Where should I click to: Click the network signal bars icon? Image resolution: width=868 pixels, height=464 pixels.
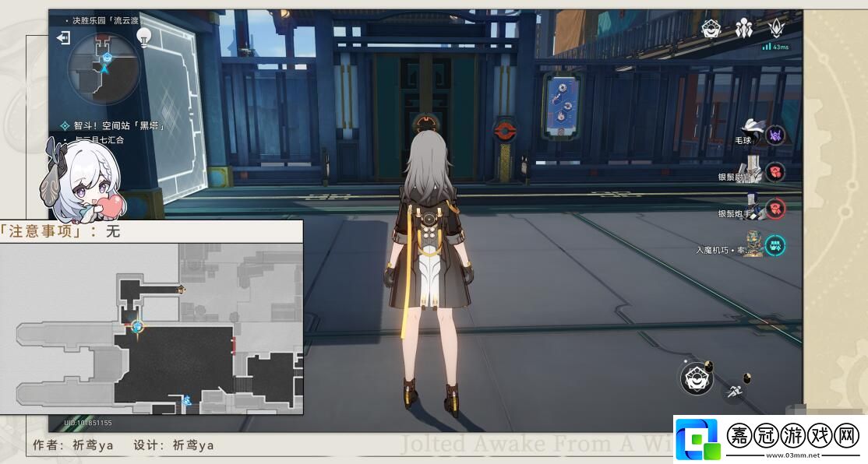[x=767, y=47]
